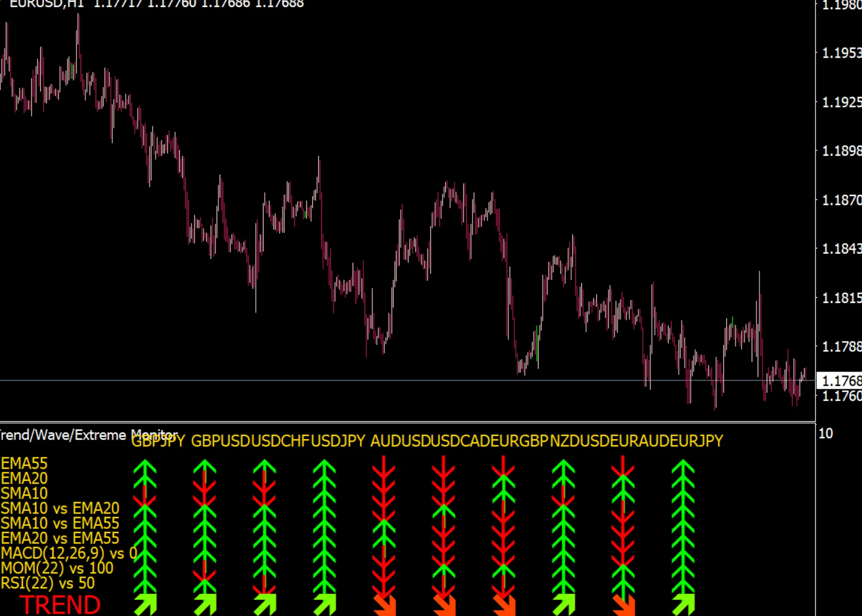Click the EURGBP orange trend arrow
This screenshot has height=616, width=862.
(504, 605)
